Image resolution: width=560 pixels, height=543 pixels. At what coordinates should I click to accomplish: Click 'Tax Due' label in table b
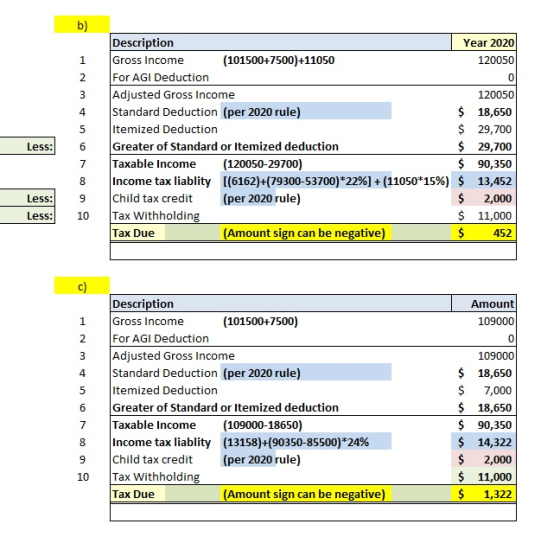pyautogui.click(x=133, y=233)
